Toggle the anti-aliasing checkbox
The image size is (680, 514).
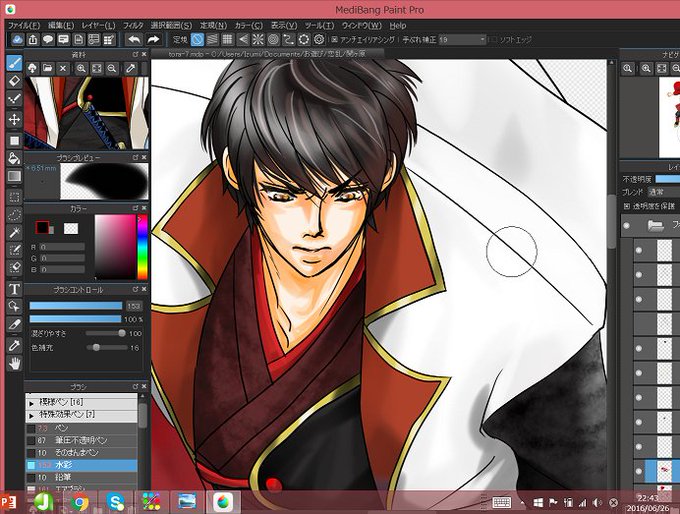click(334, 39)
